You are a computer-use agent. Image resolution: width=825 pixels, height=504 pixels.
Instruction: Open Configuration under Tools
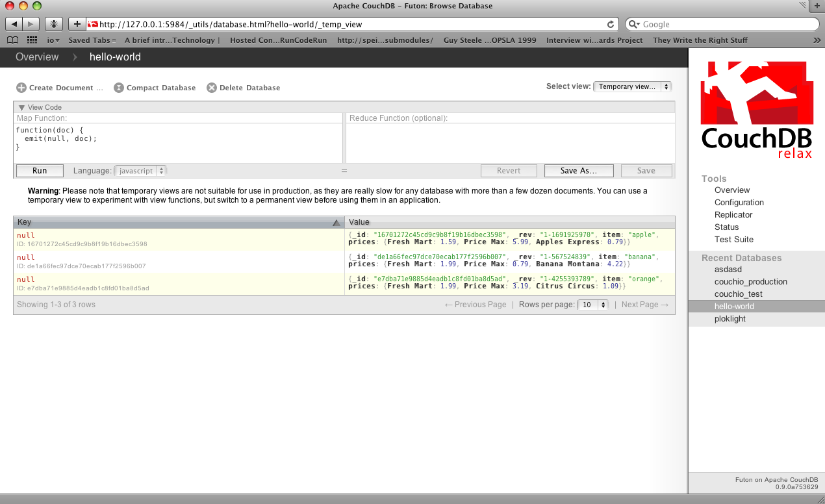(x=739, y=203)
